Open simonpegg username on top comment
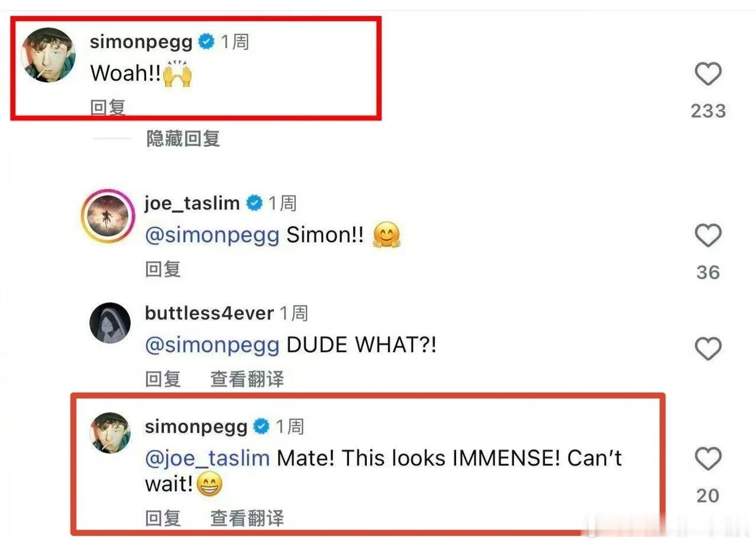Screen dimensions: 756x545 tap(141, 42)
